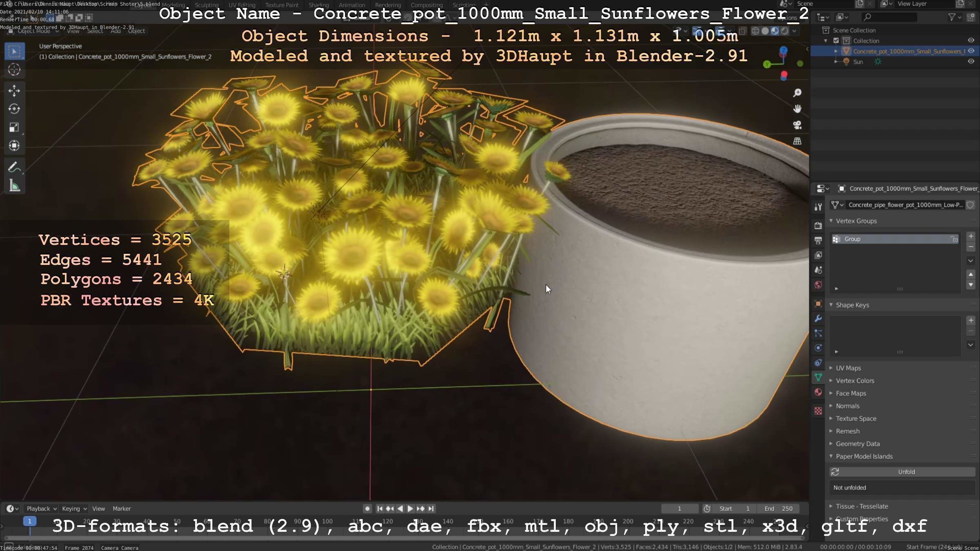Click the outliner search field

(889, 17)
